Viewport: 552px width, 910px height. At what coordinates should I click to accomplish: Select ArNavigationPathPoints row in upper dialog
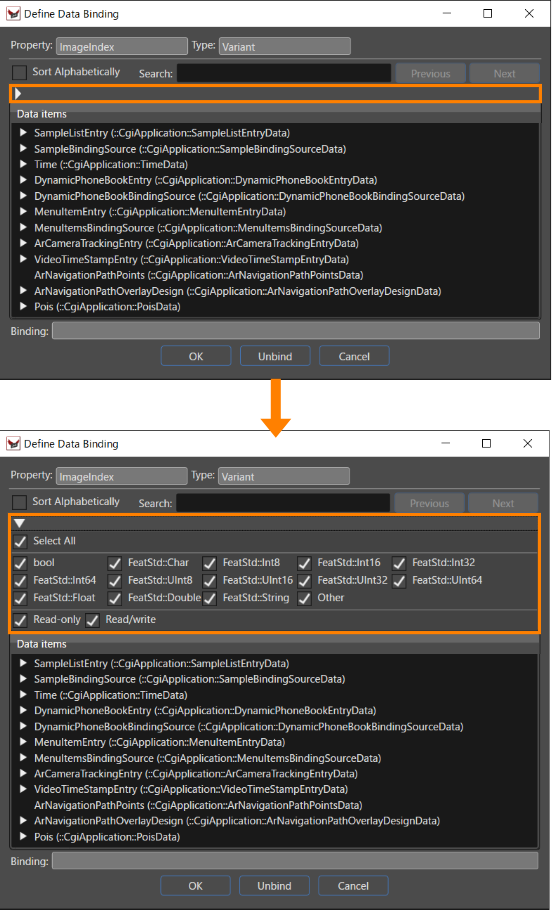(x=199, y=275)
